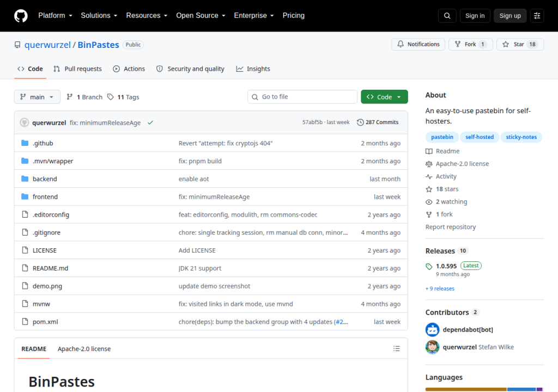Open README outline list icon
This screenshot has height=392, width=558.
[x=397, y=348]
